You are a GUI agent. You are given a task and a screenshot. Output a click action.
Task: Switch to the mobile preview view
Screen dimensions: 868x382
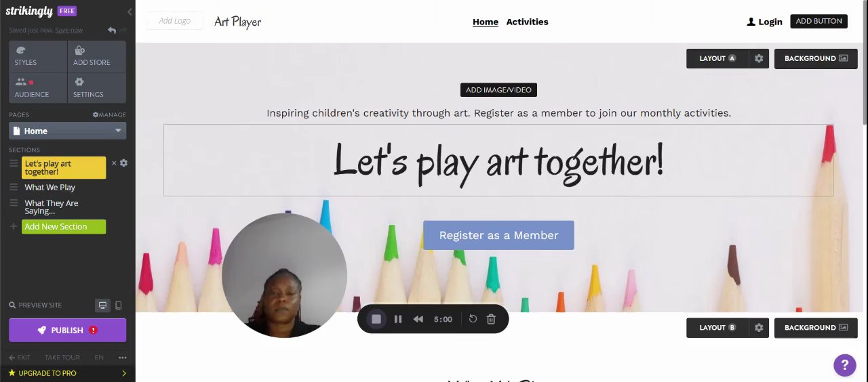point(119,305)
